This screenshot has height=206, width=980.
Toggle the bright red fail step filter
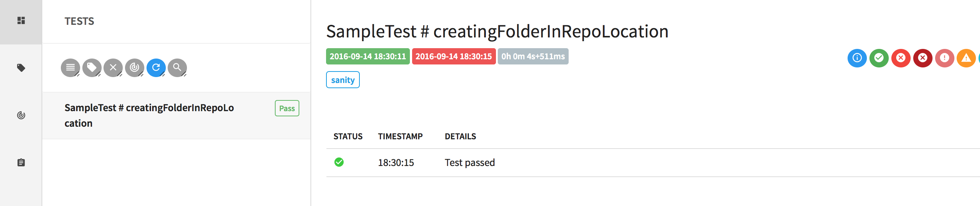coord(901,58)
